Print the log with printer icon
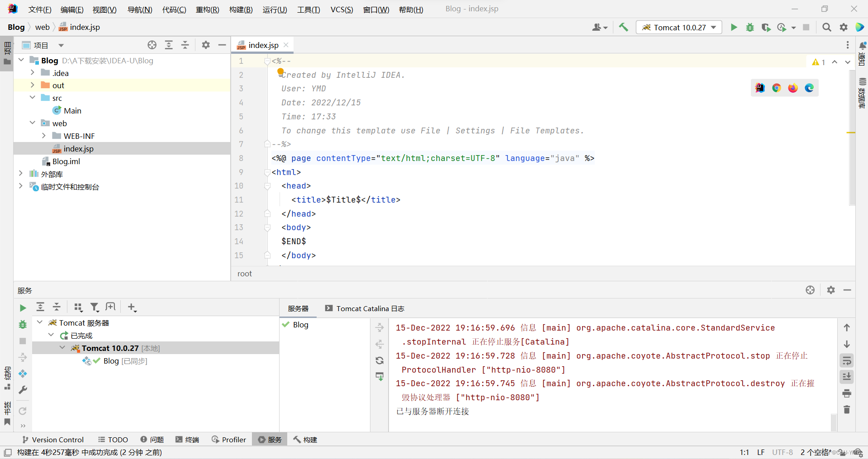 coord(847,393)
